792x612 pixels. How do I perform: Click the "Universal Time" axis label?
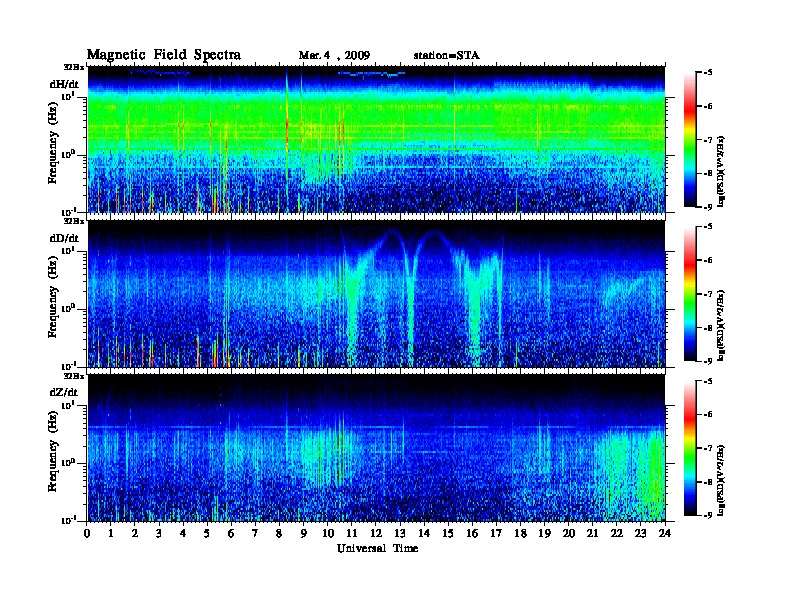coord(377,548)
